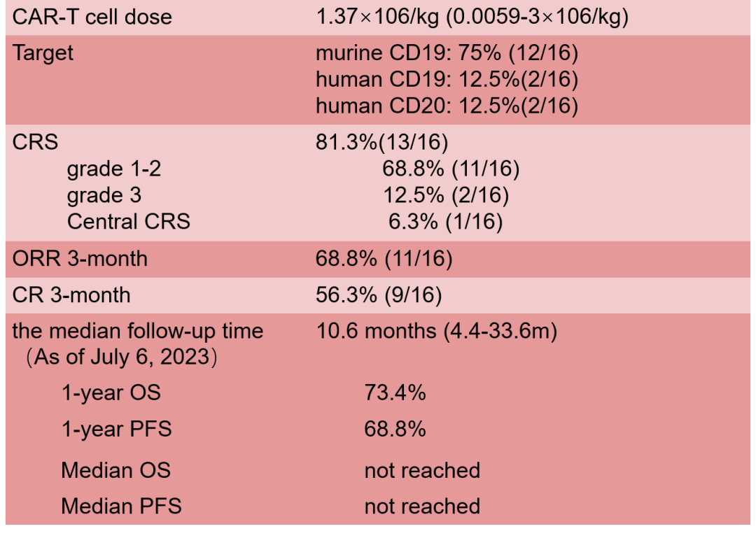Click the Target row label
The width and height of the screenshot is (756, 538).
click(43, 53)
